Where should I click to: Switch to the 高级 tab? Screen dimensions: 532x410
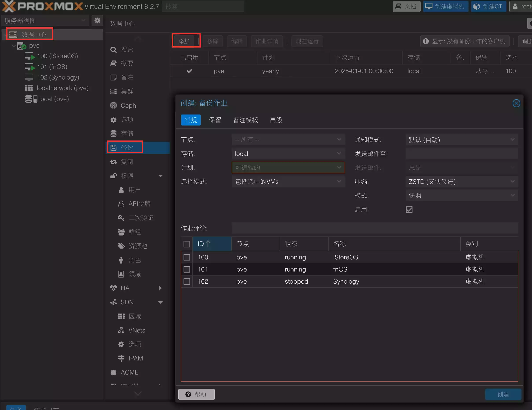276,120
